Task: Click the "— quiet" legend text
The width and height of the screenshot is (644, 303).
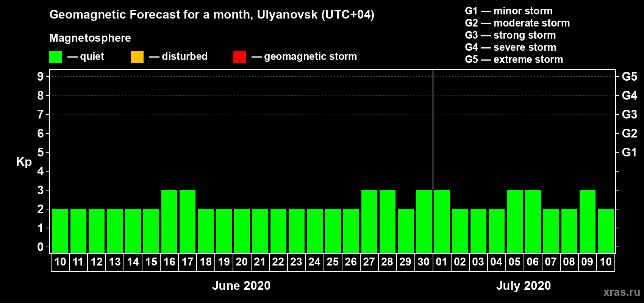Action: pos(86,56)
